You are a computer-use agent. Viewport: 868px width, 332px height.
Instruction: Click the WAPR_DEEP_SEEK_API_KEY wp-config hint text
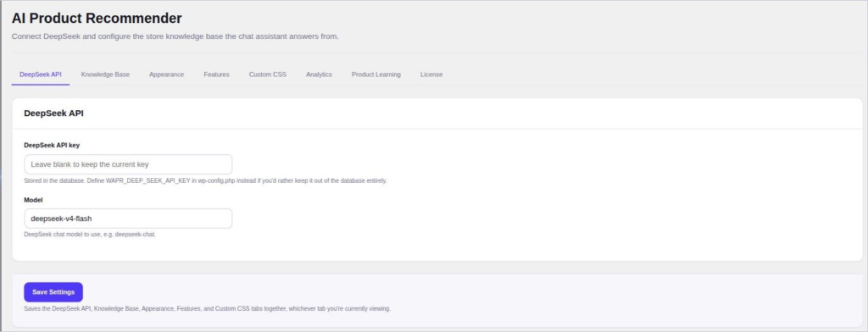click(x=205, y=181)
